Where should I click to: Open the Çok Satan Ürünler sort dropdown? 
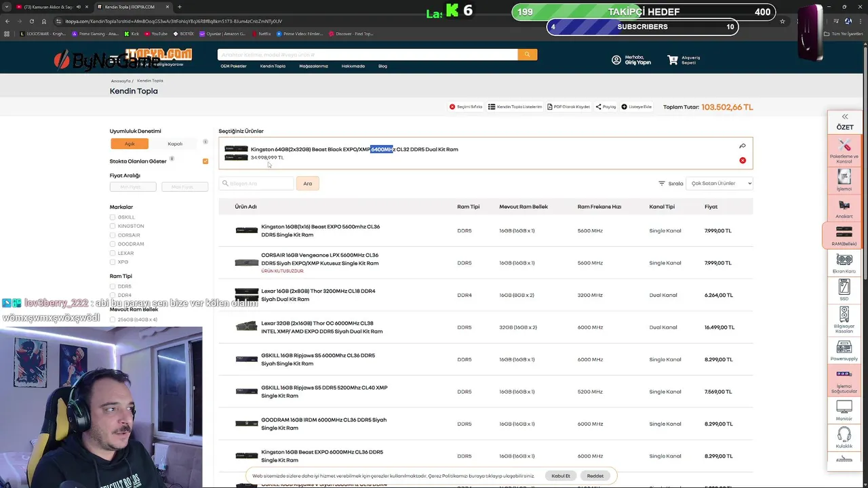(719, 183)
